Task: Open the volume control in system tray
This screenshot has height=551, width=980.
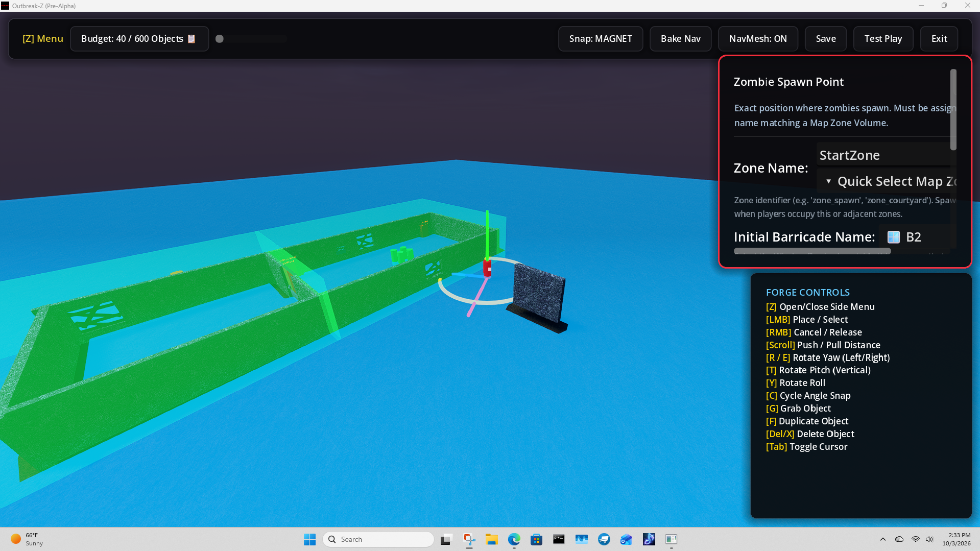Action: click(929, 539)
